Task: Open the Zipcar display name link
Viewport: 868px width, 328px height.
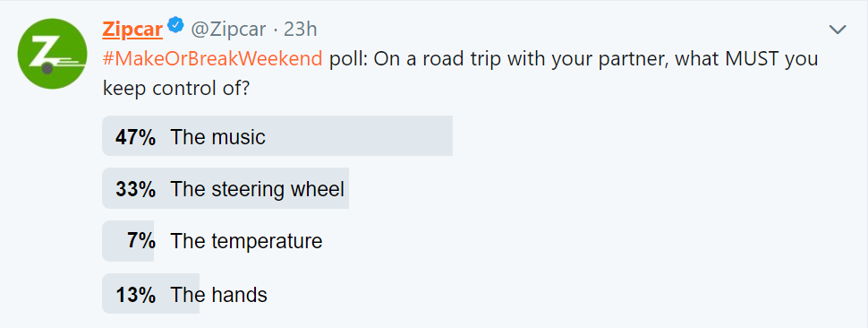Action: click(x=132, y=29)
